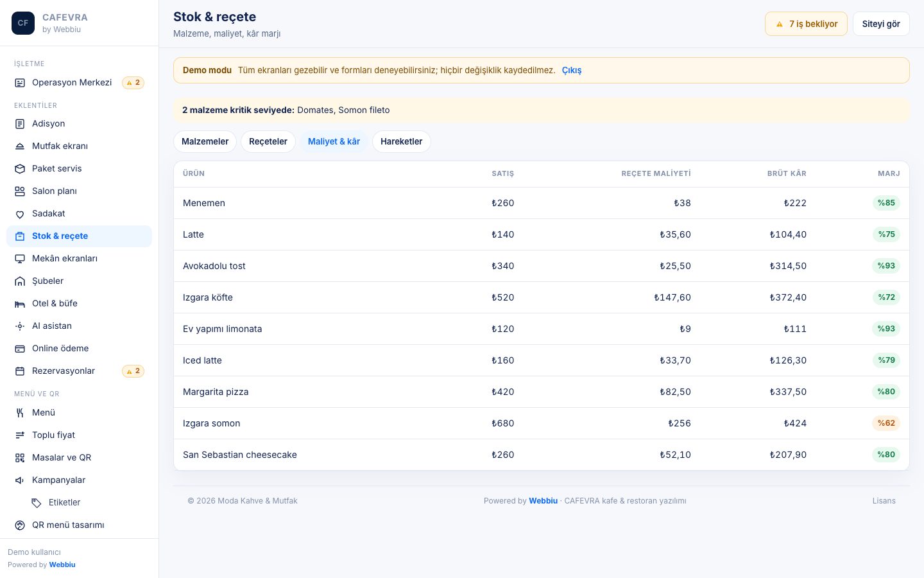Click the Etiketler tag icon
The image size is (924, 578).
[37, 503]
